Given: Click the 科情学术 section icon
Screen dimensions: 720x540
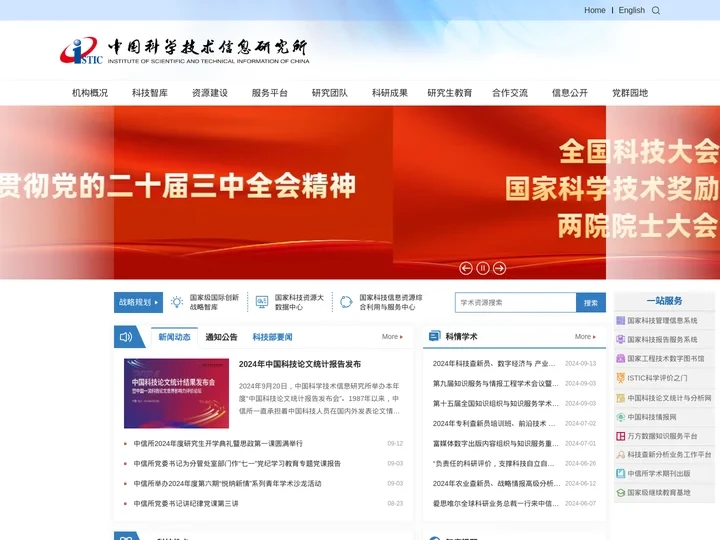Looking at the screenshot, I should click(434, 336).
